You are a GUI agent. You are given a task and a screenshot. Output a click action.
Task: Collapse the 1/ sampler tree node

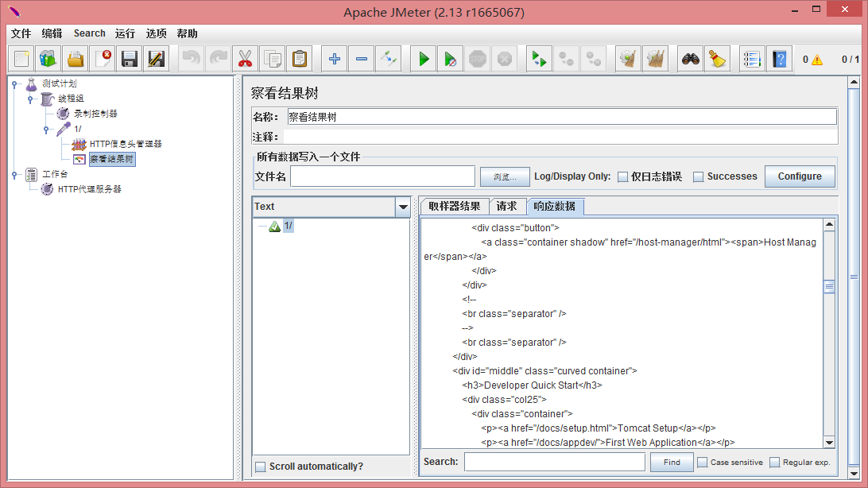tap(46, 130)
